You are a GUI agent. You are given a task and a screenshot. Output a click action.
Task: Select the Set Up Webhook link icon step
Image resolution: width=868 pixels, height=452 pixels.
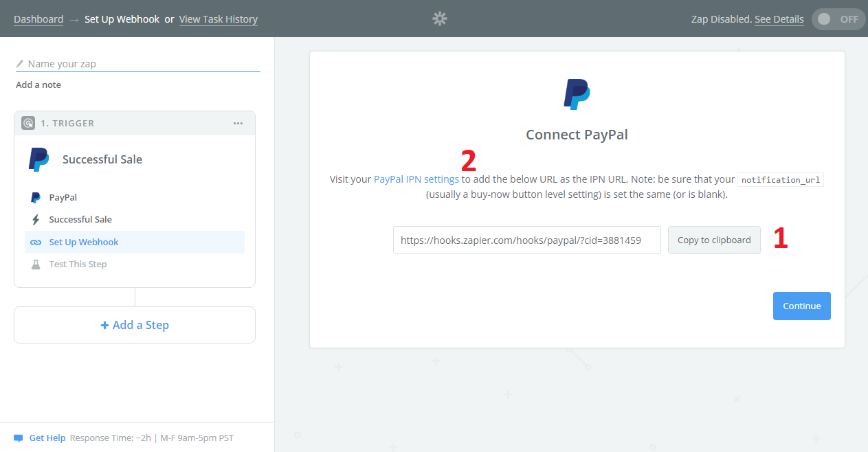tap(135, 242)
